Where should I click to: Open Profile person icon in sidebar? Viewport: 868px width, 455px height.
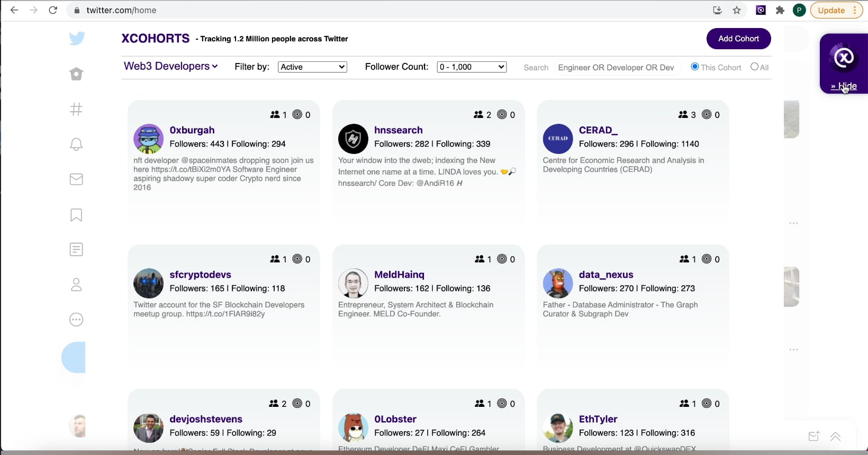(76, 285)
